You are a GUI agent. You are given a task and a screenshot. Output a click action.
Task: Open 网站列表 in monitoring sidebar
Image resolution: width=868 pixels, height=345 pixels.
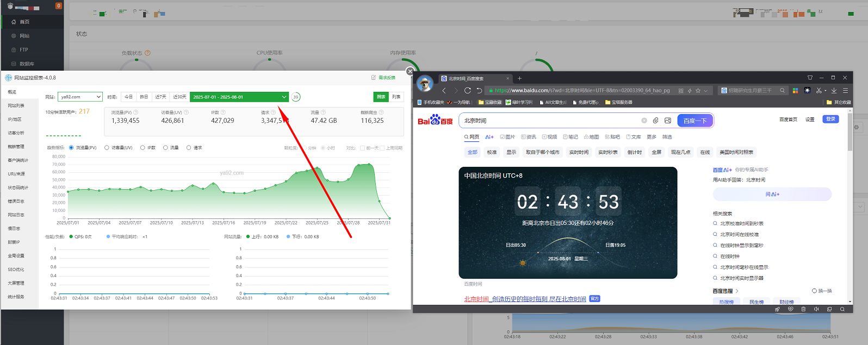(16, 105)
